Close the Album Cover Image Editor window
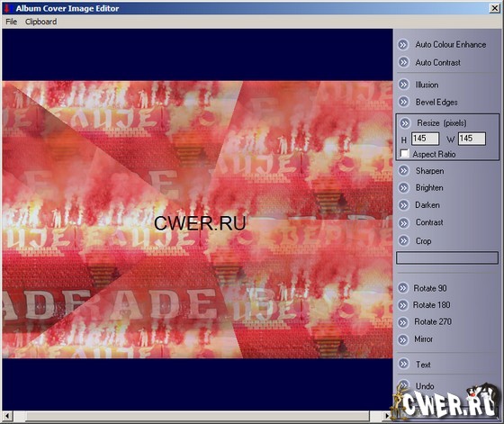 coord(495,8)
